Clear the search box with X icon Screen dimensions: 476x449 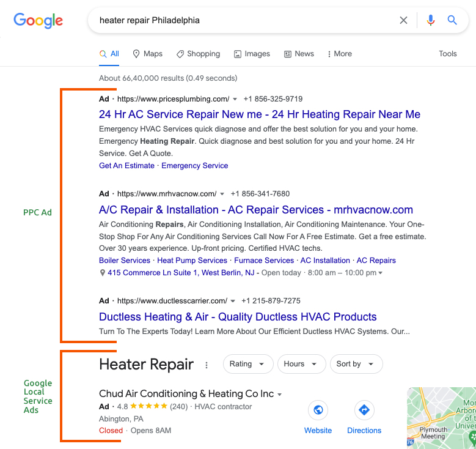click(403, 20)
